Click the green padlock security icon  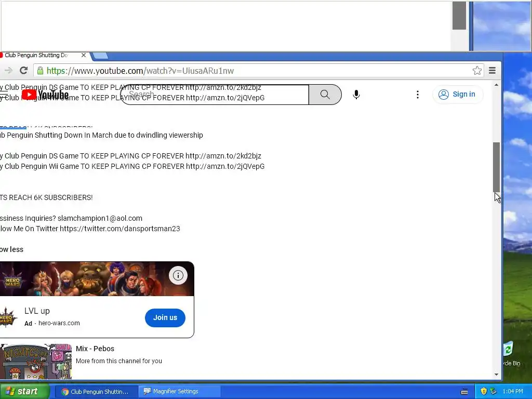[40, 71]
